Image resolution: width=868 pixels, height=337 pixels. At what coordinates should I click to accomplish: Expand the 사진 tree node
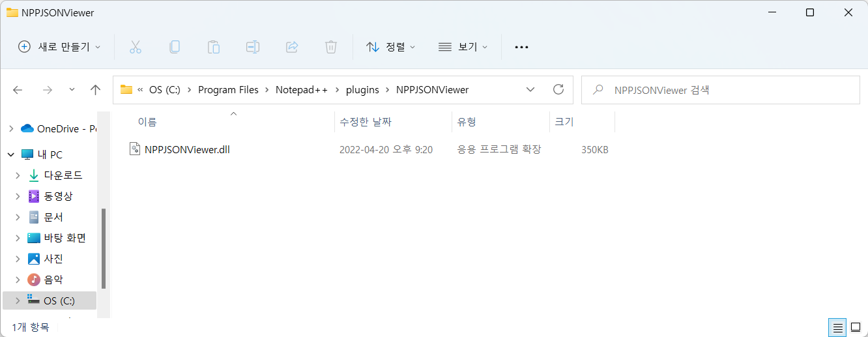(x=18, y=259)
